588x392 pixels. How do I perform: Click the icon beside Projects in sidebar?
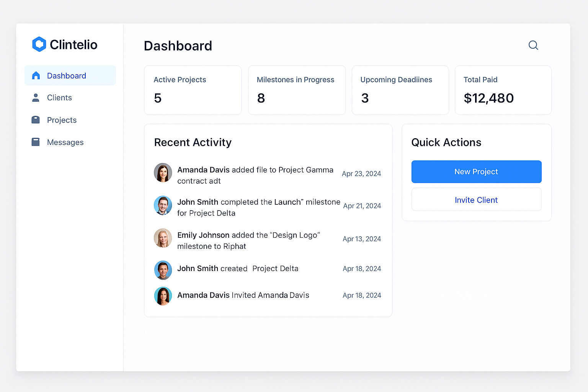coord(36,120)
